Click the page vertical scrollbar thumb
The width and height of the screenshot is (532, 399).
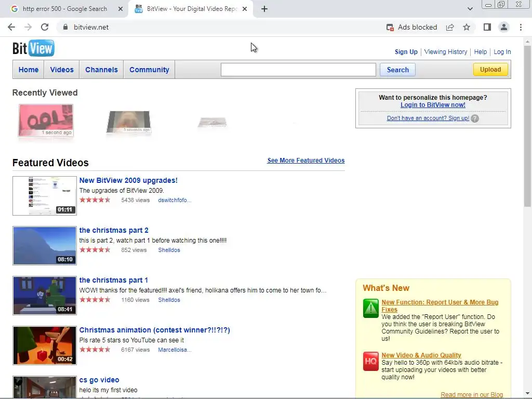[x=527, y=126]
